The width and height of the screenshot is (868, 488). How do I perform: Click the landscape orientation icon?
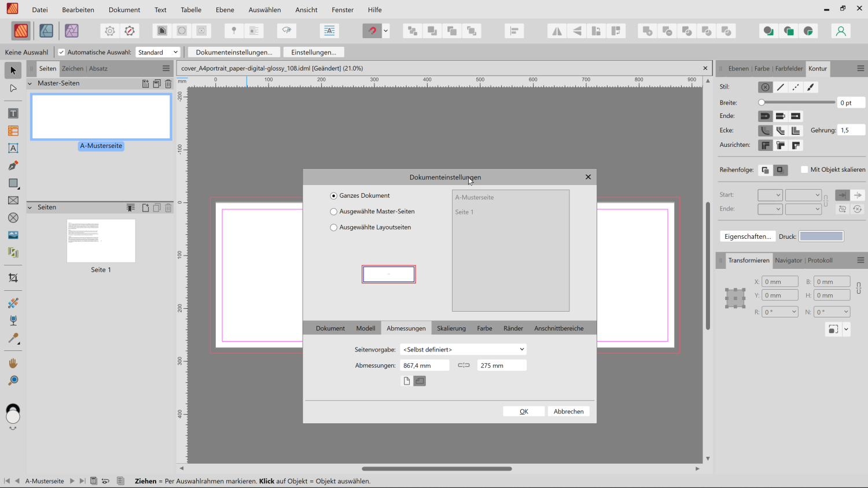tap(420, 381)
